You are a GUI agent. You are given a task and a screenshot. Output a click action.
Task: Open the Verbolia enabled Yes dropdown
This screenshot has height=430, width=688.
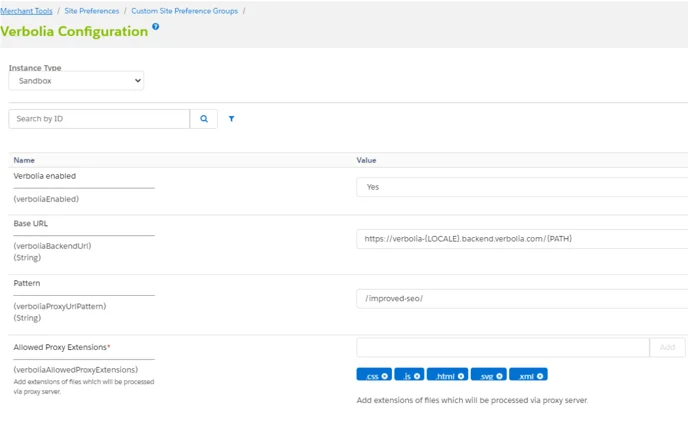coord(522,187)
